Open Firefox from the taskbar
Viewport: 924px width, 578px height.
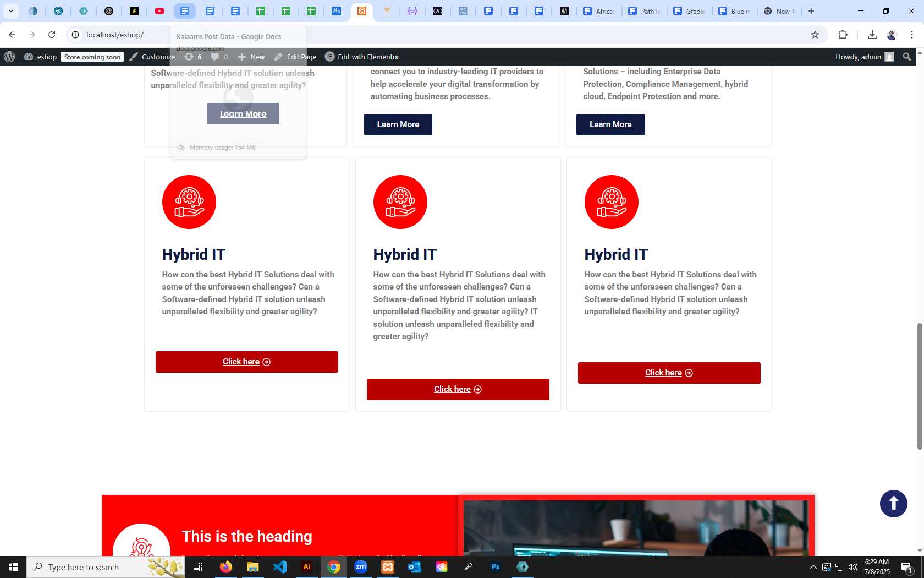[x=226, y=567]
